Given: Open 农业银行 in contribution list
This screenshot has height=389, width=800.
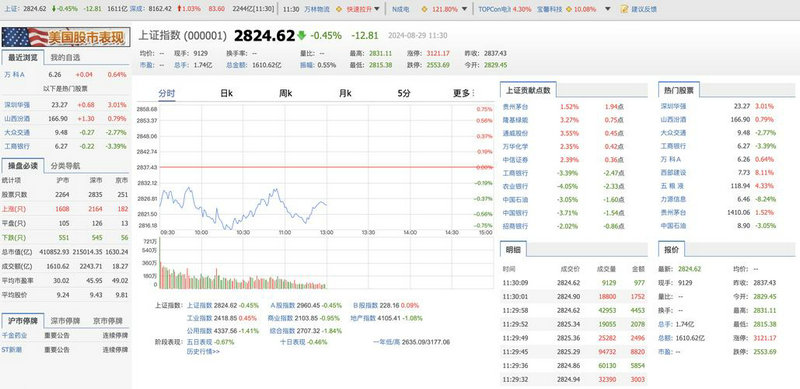Looking at the screenshot, I should (x=515, y=186).
